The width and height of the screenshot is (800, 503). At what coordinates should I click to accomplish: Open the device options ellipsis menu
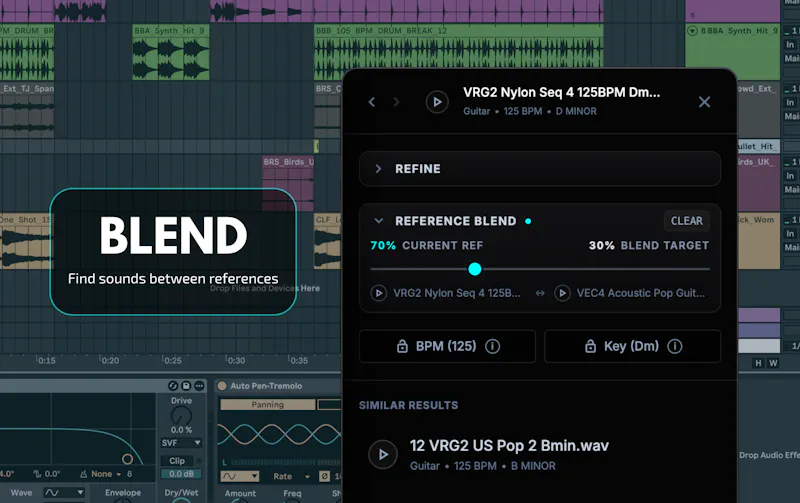pyautogui.click(x=199, y=386)
